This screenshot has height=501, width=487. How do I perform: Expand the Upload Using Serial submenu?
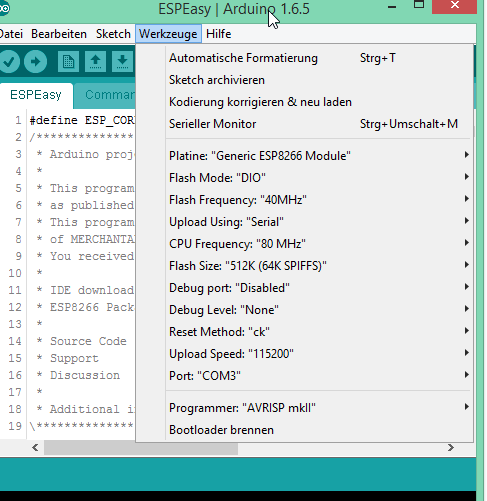[304, 222]
